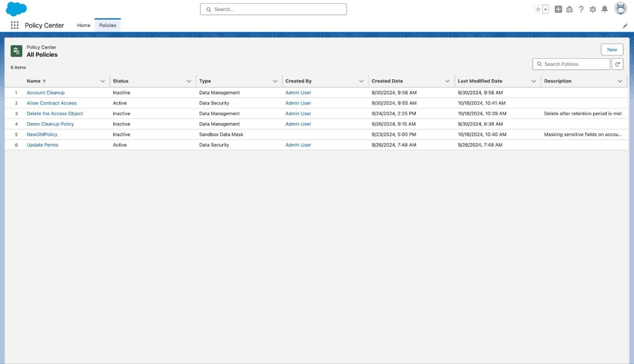Open the Name column header menu

click(x=102, y=81)
